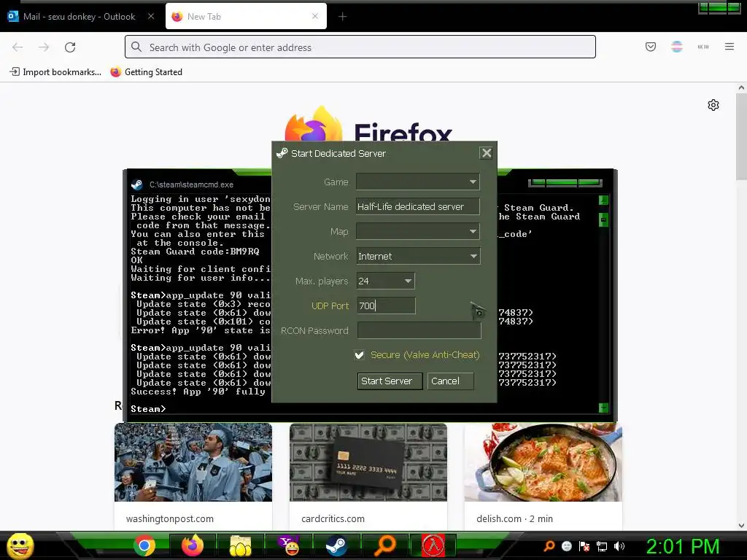Switch to the Mail - Outlook tab
This screenshot has width=747, height=560.
pos(80,17)
